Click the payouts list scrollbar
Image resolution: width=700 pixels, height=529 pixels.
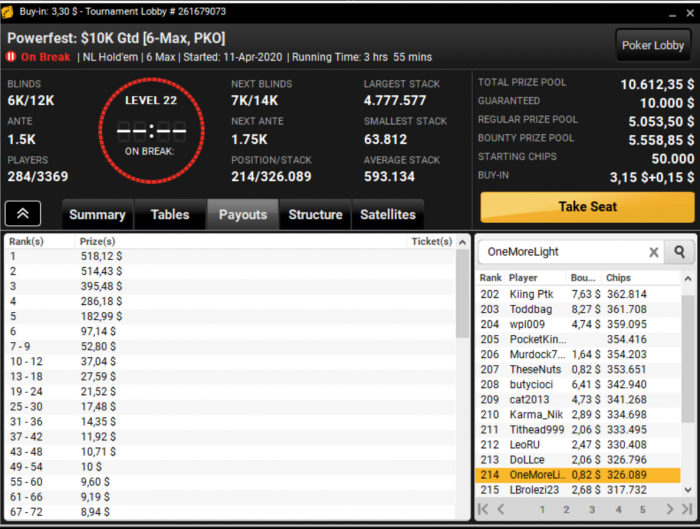pyautogui.click(x=462, y=294)
